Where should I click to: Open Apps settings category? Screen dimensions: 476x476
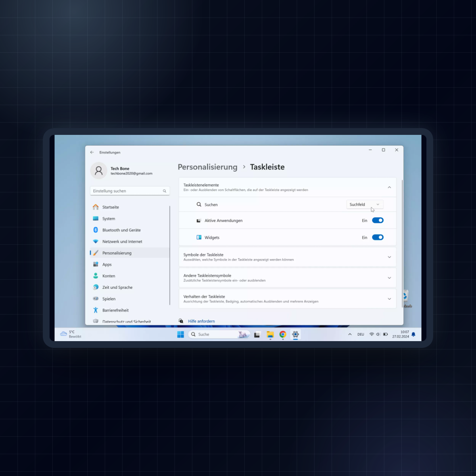[130, 265]
